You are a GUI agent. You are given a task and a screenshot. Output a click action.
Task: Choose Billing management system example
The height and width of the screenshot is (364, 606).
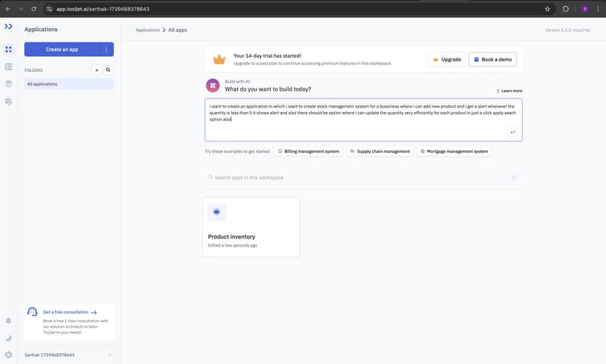308,151
